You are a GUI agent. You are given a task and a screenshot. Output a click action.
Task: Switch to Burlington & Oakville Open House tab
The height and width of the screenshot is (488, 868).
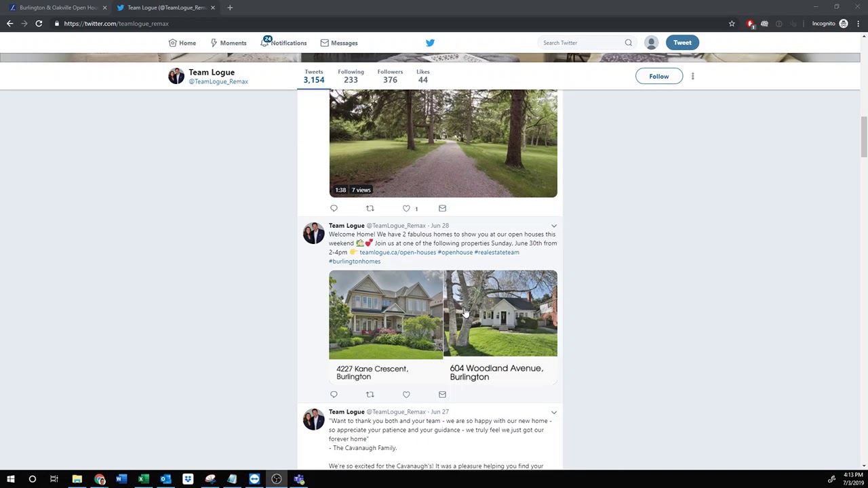(x=58, y=7)
